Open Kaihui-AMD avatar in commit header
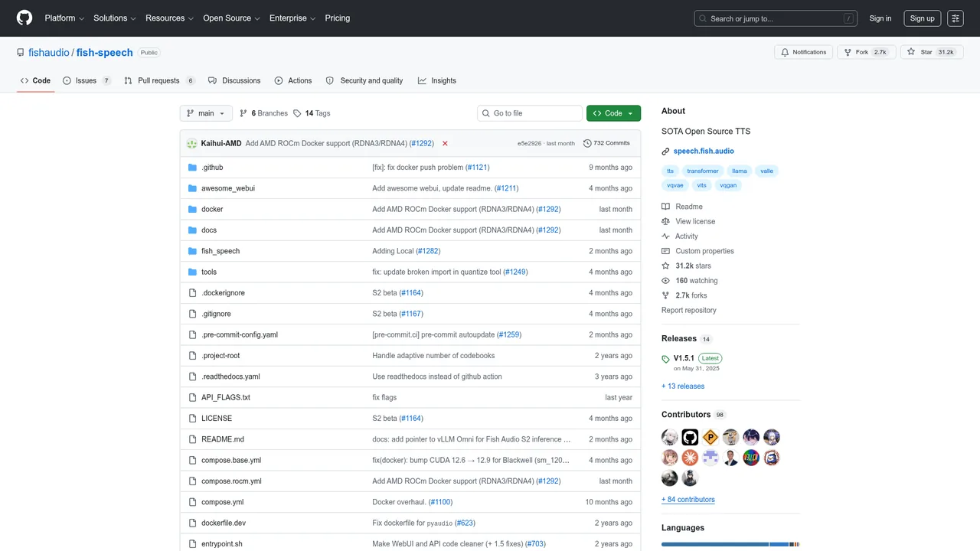 click(191, 143)
